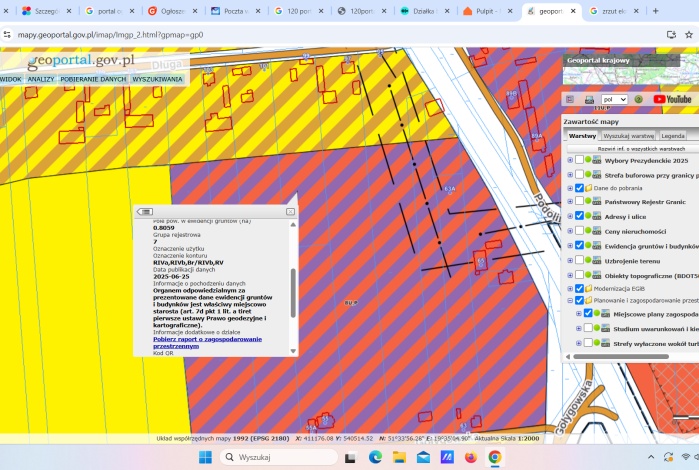This screenshot has height=470, width=699.
Task: Click the print map printer icon
Action: 589,99
